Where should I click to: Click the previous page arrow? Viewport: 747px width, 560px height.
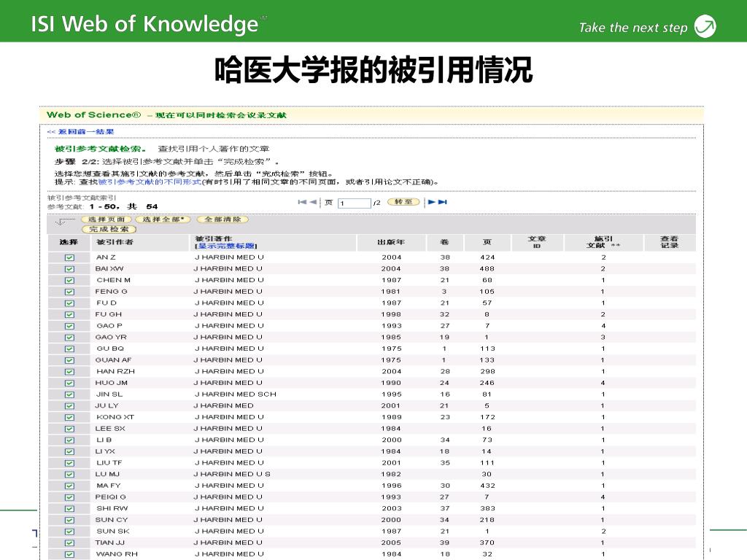pyautogui.click(x=313, y=202)
